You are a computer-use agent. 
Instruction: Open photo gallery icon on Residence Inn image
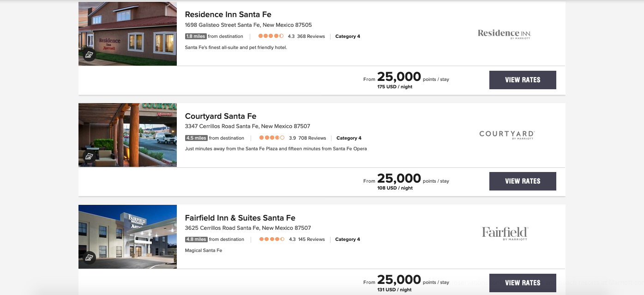point(89,54)
